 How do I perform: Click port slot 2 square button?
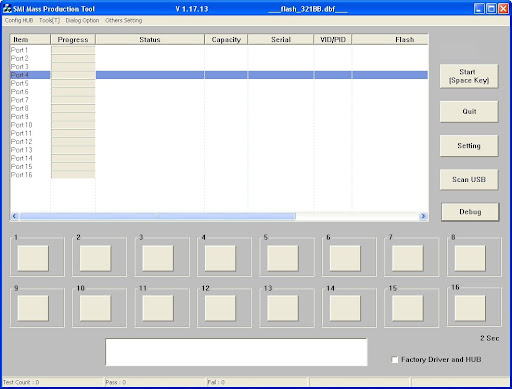(95, 258)
